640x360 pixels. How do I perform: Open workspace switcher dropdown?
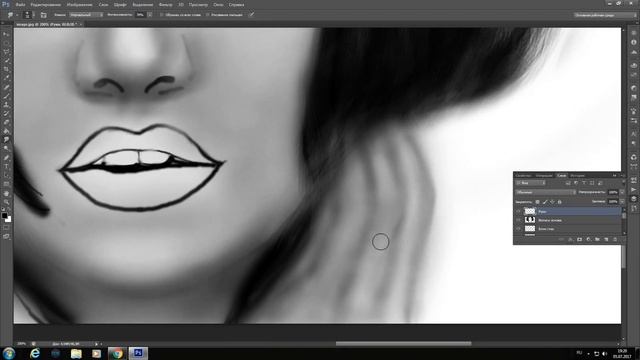pyautogui.click(x=605, y=15)
